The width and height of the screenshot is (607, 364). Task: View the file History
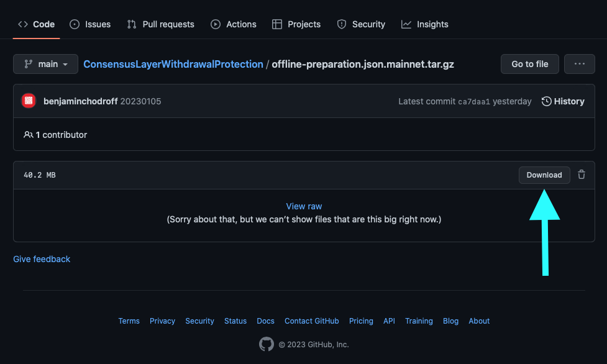click(563, 101)
